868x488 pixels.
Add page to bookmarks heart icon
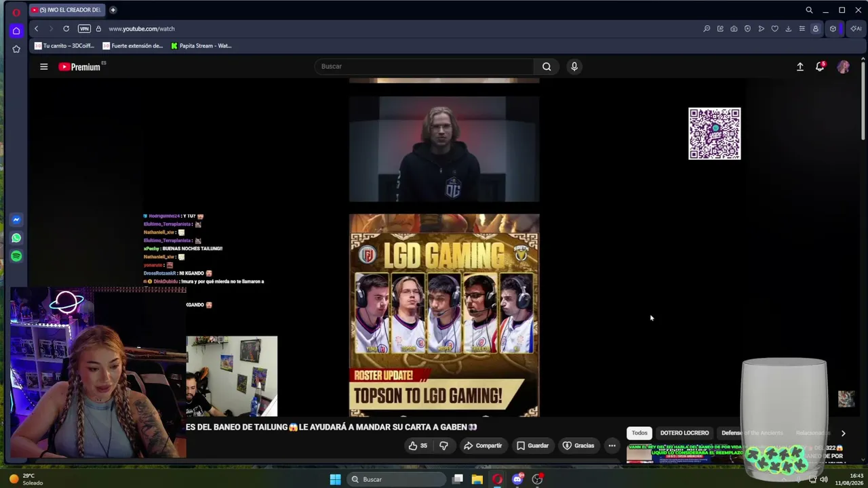pos(774,28)
